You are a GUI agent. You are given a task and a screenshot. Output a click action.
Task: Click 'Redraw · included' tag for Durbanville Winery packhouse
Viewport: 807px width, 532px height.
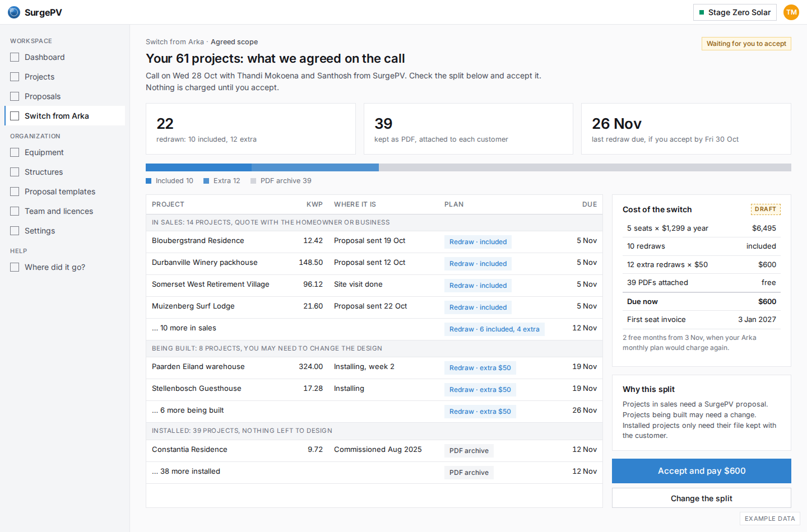[x=478, y=264]
